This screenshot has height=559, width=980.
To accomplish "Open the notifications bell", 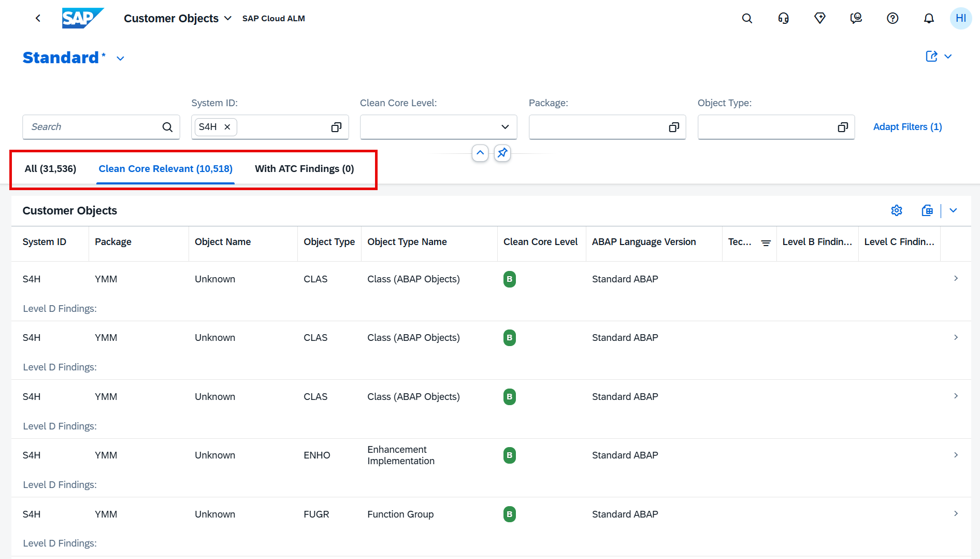I will (929, 18).
